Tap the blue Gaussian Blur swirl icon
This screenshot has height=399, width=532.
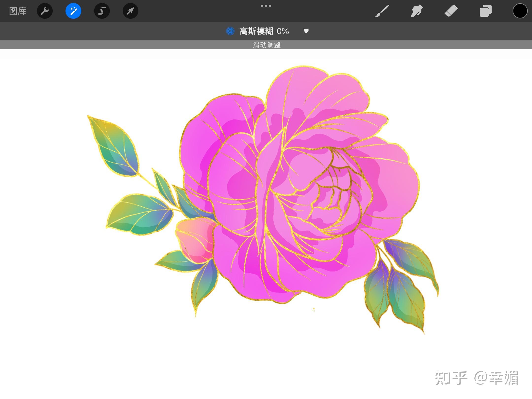[x=230, y=31]
